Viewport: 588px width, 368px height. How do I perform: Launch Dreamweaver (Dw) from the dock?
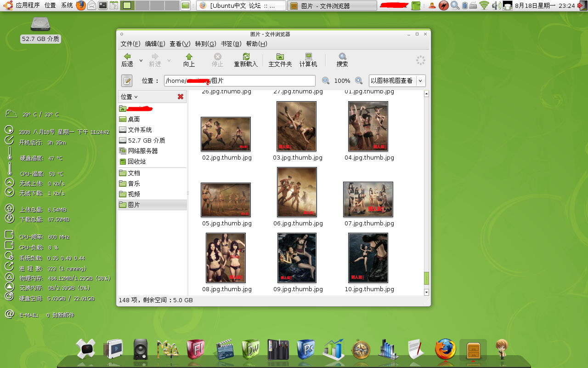point(251,350)
